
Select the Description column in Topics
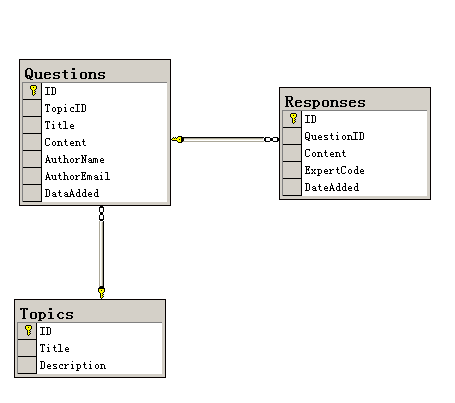click(90, 365)
